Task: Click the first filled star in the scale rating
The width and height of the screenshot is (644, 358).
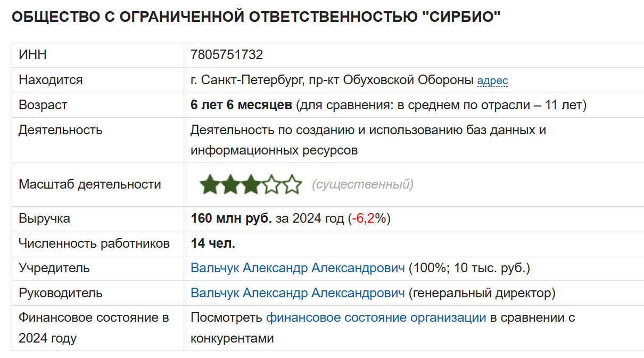Action: (x=210, y=185)
